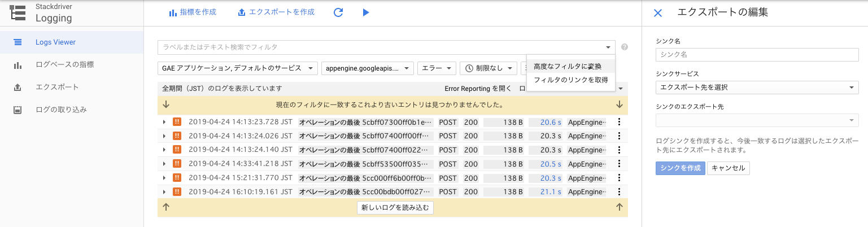Viewport: 868px width, 227px height.
Task: Click the error severity icon of 14:13:24.026 entry
Action: tap(177, 136)
